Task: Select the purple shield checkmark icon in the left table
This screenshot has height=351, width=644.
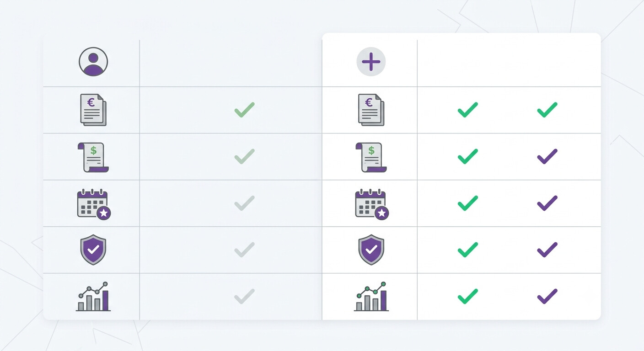Action: (93, 250)
